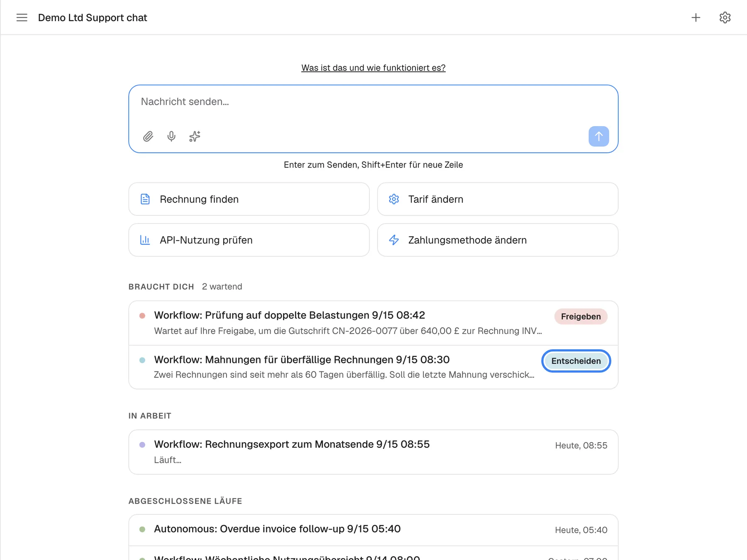Screen dimensions: 747x560
Task: Open settings gear in header
Action: pyautogui.click(x=725, y=17)
